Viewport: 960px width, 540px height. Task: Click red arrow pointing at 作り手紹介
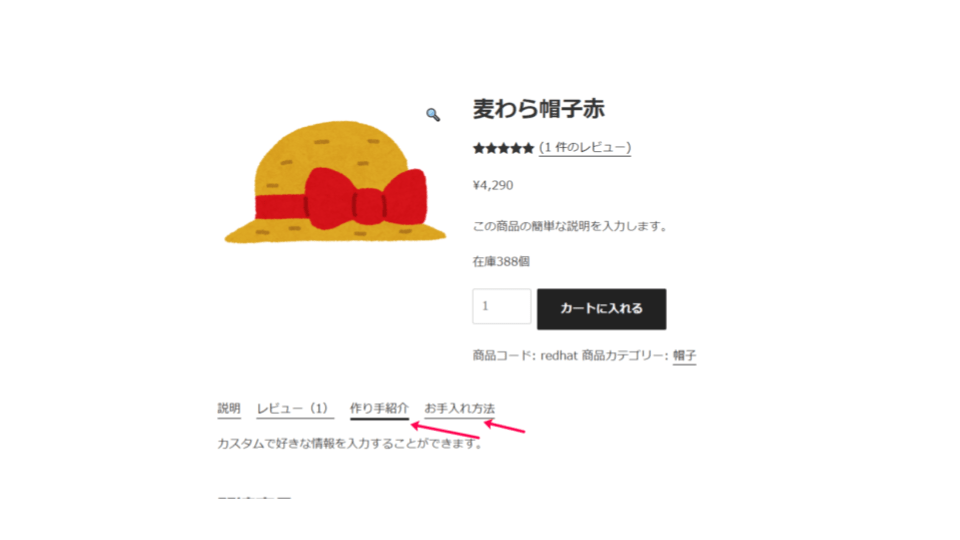click(x=444, y=430)
